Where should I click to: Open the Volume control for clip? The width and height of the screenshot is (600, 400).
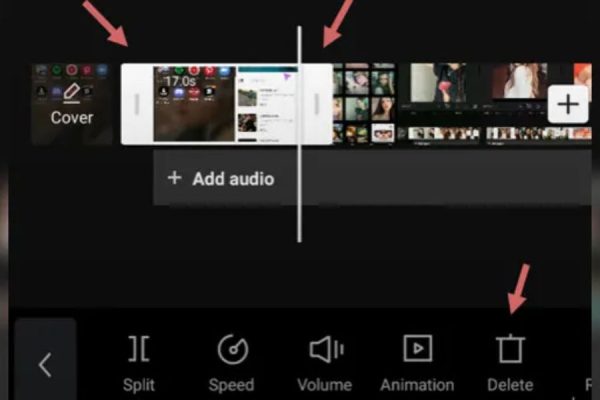tap(325, 349)
